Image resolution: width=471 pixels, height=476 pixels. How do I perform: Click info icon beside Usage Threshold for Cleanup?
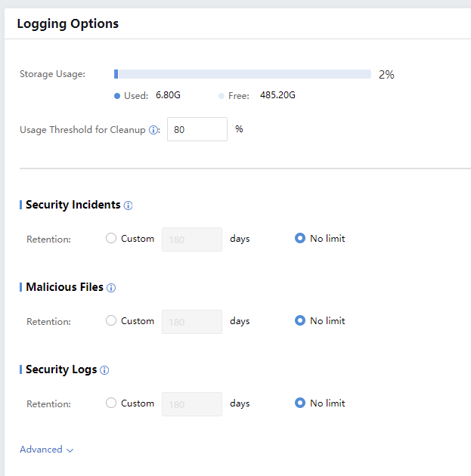(x=153, y=130)
